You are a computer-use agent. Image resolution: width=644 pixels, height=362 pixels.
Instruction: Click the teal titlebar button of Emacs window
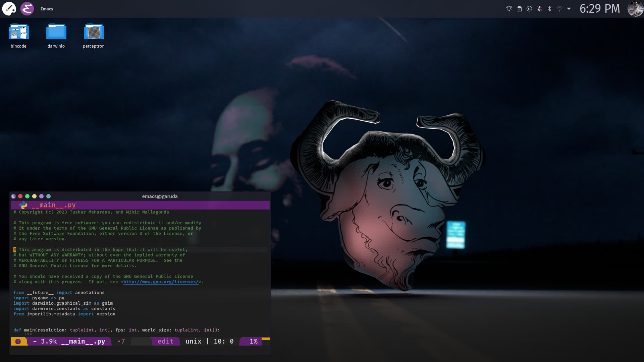click(48, 196)
